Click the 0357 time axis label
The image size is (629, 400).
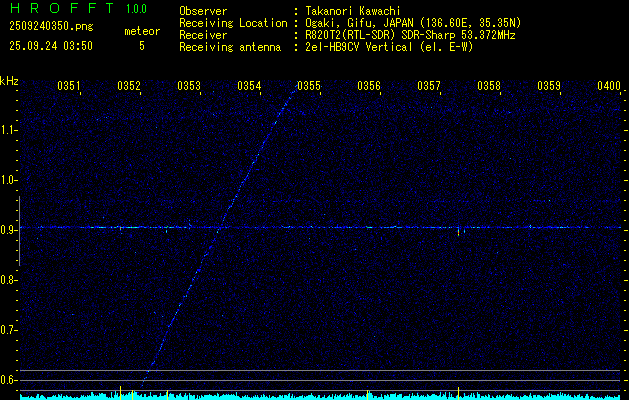429,86
